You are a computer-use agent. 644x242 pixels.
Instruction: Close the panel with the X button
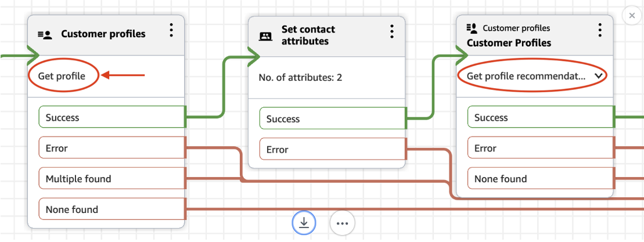point(632,16)
